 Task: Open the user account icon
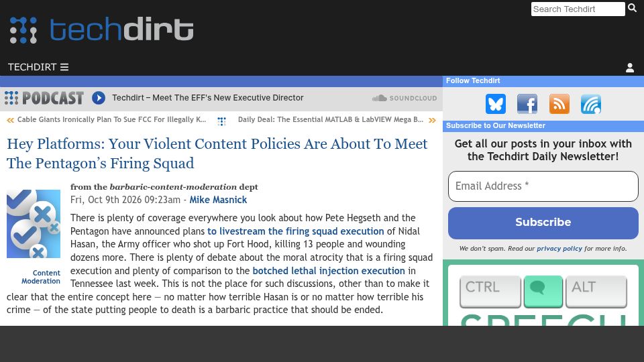630,68
